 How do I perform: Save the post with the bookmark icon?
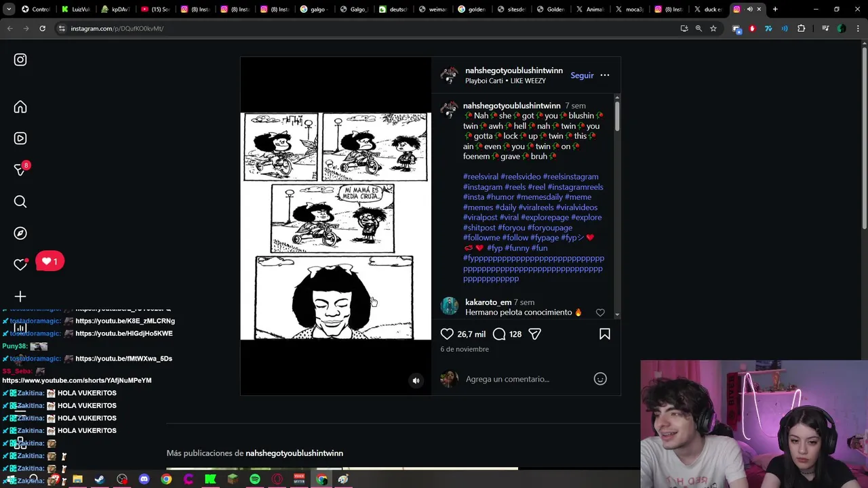click(x=605, y=334)
